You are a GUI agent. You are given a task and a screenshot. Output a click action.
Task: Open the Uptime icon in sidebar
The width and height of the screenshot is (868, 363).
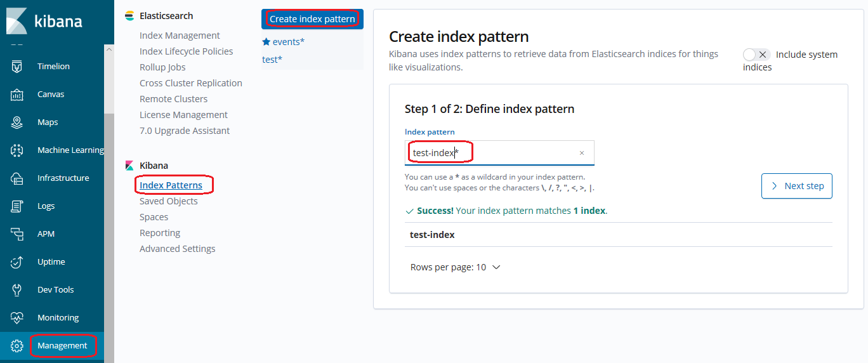tap(17, 261)
